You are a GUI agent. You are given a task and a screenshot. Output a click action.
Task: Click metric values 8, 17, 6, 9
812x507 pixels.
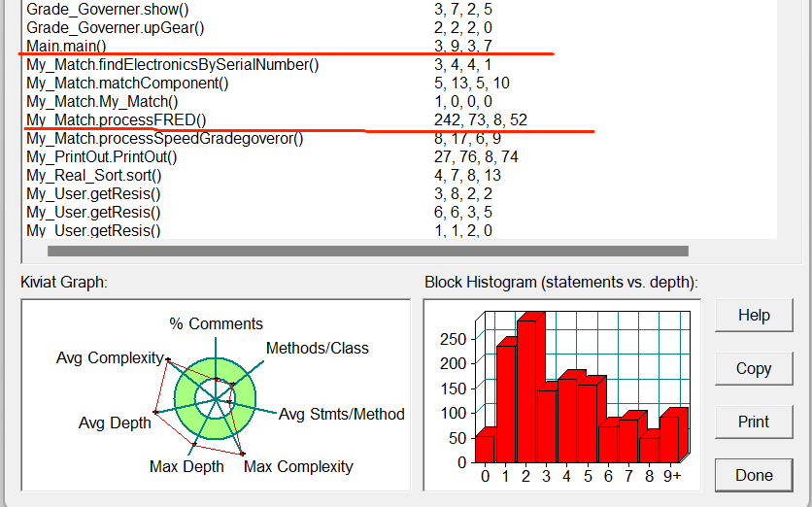tap(467, 138)
